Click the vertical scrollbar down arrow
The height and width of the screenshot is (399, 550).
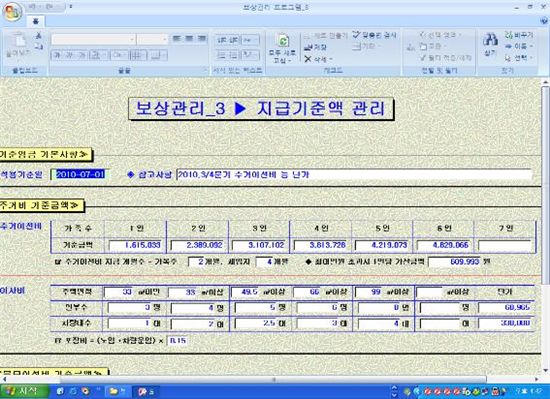545,370
